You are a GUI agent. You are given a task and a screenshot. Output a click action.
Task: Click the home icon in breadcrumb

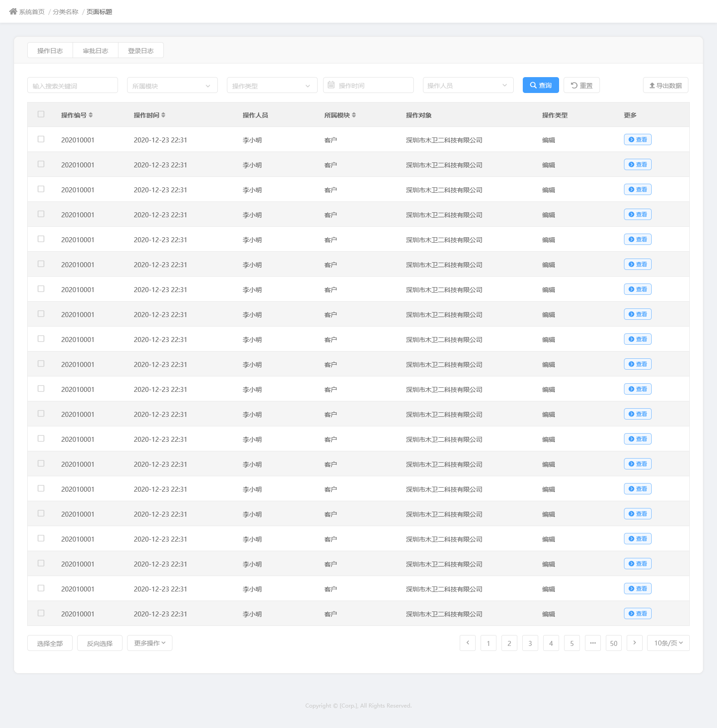(x=13, y=11)
